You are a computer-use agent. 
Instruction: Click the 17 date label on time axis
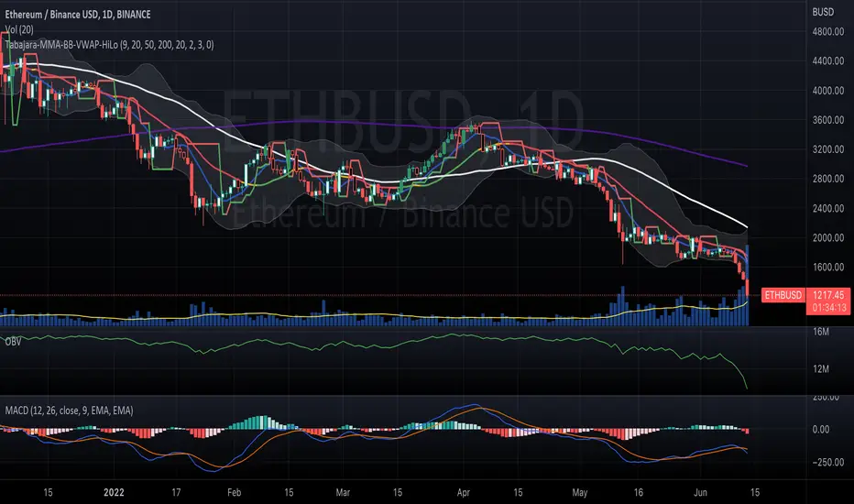click(x=176, y=493)
